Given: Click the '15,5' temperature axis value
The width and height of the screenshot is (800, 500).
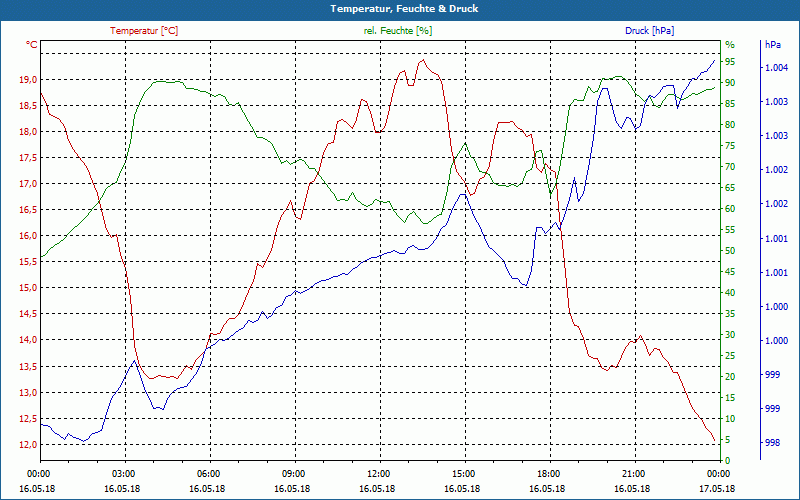Looking at the screenshot, I should point(29,262).
